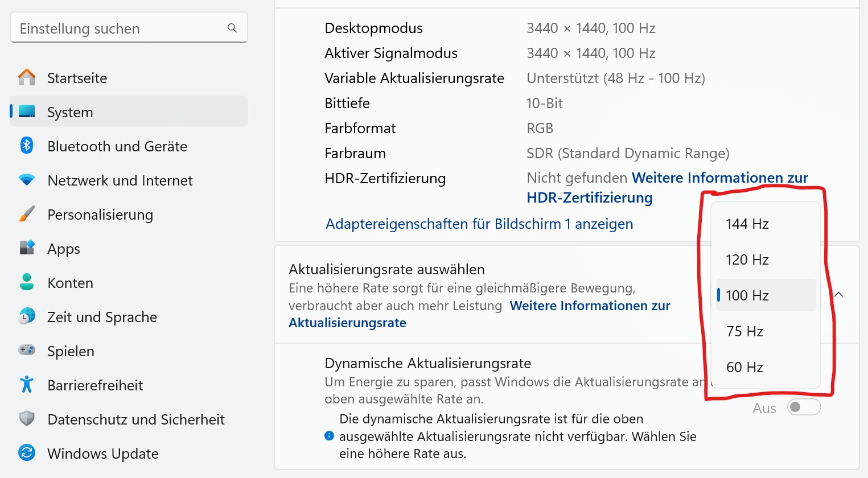
Task: Click the Konten person icon
Action: click(27, 282)
